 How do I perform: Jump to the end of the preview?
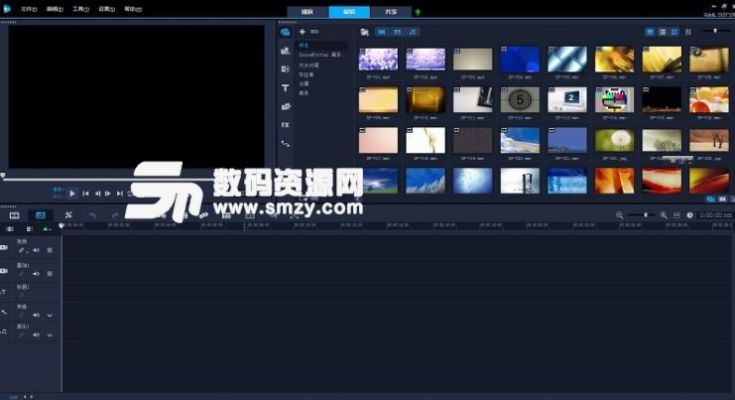120,193
